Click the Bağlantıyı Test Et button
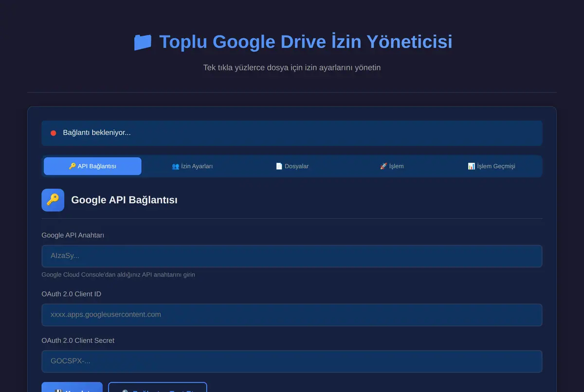The image size is (584, 392). click(158, 387)
